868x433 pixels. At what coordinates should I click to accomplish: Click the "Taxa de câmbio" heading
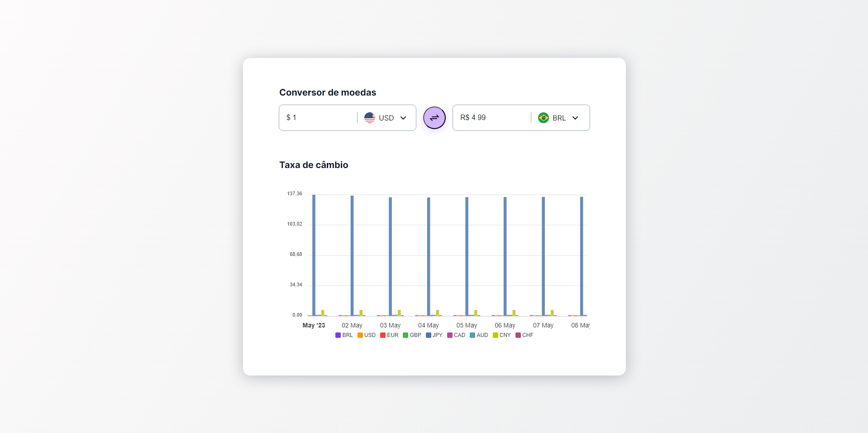click(314, 165)
